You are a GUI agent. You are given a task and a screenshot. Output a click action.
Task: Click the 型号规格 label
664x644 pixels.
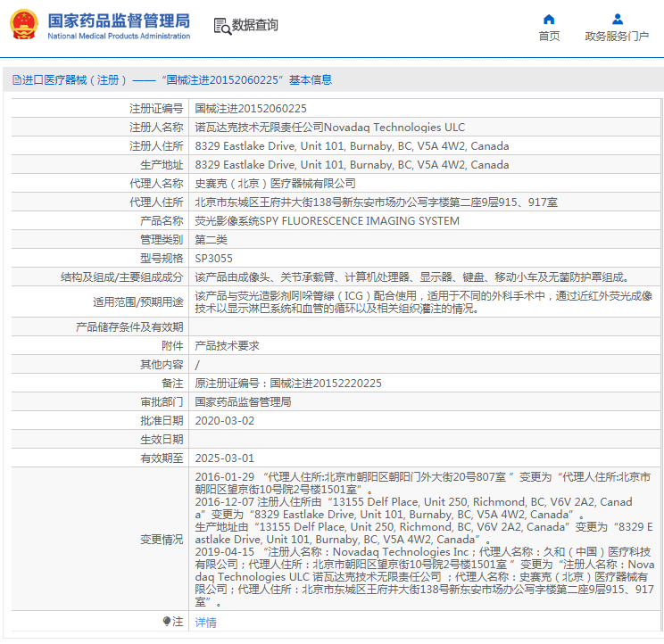(x=162, y=259)
